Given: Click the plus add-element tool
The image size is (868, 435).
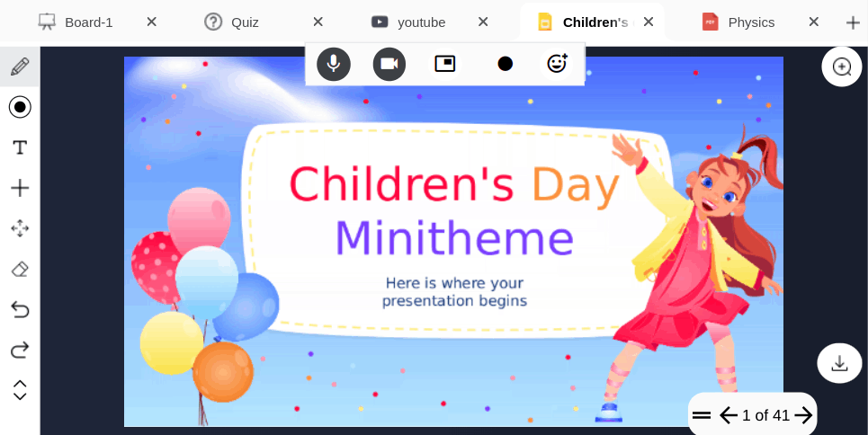Looking at the screenshot, I should click(x=20, y=188).
